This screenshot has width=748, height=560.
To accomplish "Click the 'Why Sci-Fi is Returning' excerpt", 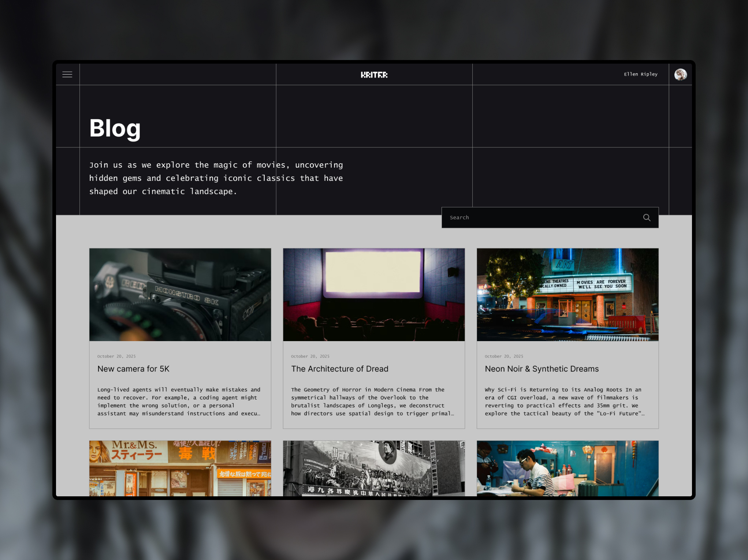I will [x=564, y=402].
